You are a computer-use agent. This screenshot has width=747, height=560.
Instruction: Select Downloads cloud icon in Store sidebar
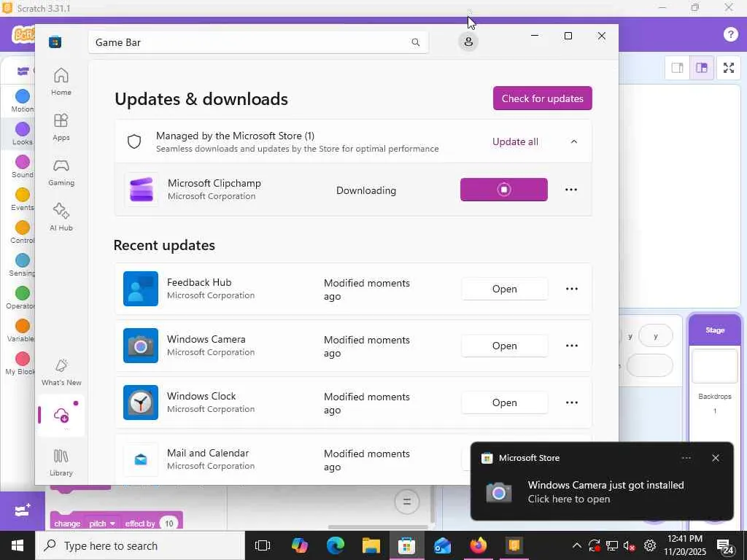pos(61,415)
